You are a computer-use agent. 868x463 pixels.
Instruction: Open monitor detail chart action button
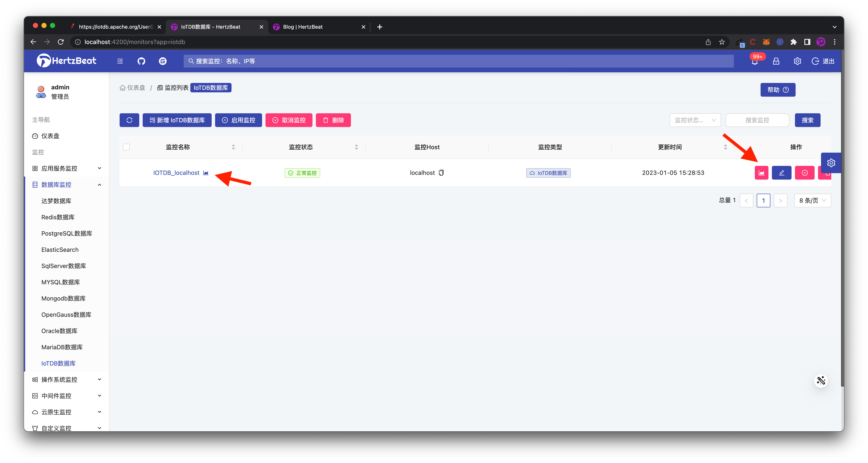(x=761, y=173)
